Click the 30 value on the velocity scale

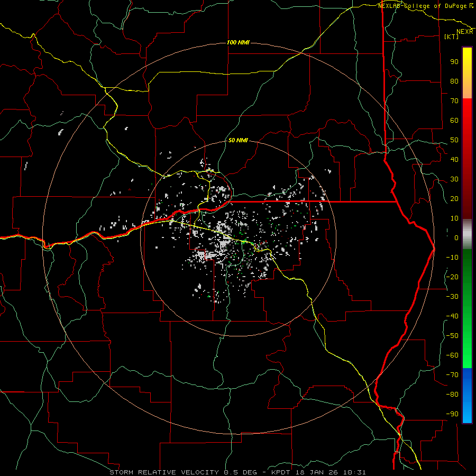click(x=454, y=179)
